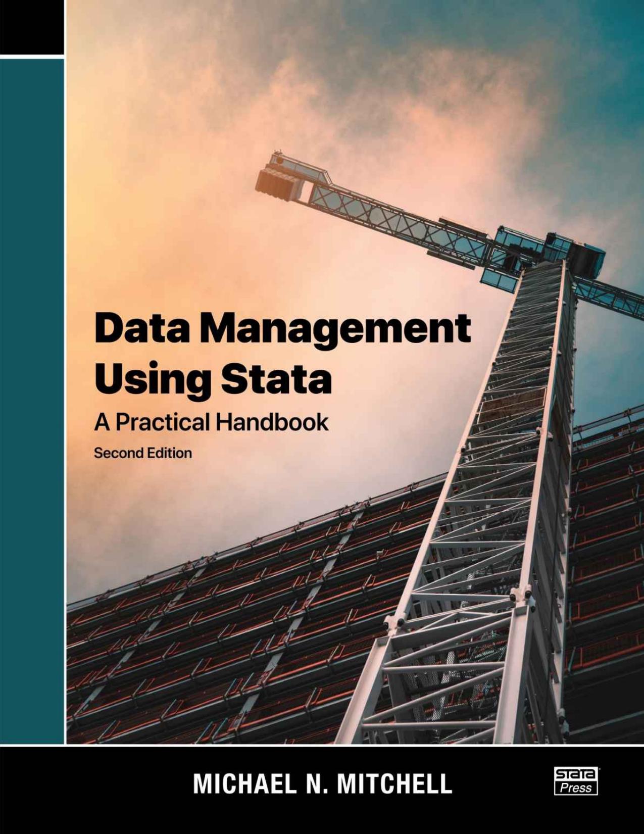Click the black square in the top-left corner
The height and width of the screenshot is (834, 644).
click(31, 26)
